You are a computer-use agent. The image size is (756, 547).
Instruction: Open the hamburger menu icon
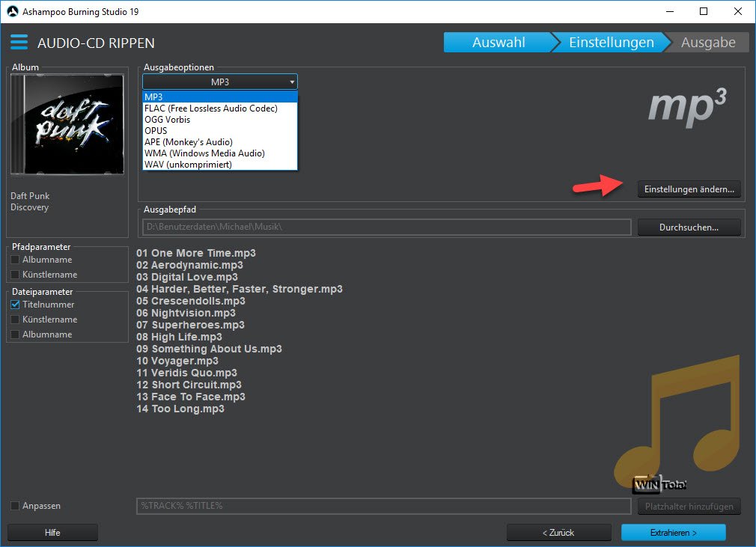[x=19, y=43]
